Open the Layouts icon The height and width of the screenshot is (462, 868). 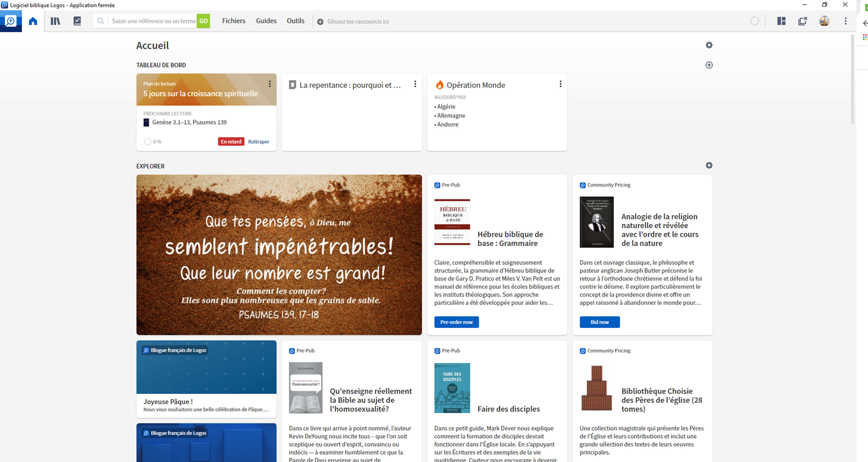pos(781,21)
